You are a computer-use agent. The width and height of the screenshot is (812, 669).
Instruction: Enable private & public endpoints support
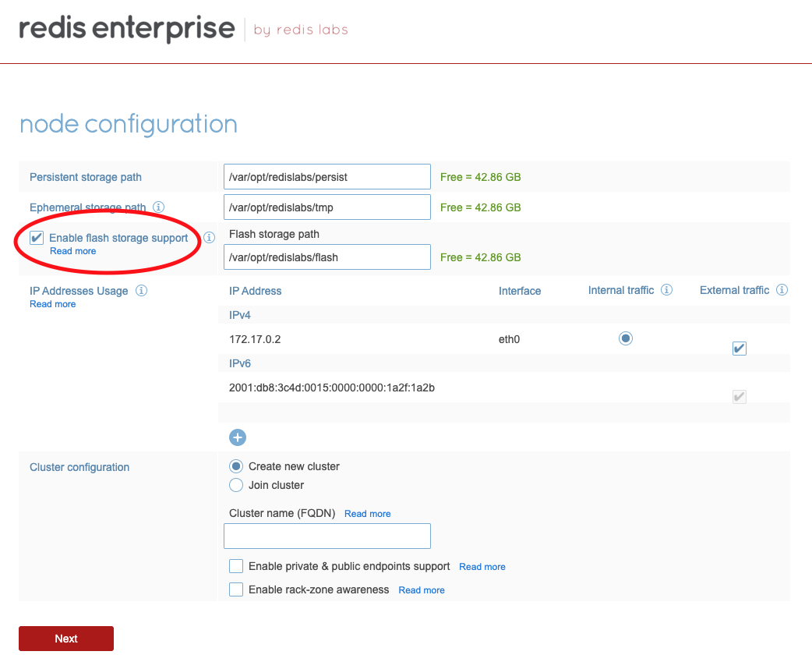236,566
